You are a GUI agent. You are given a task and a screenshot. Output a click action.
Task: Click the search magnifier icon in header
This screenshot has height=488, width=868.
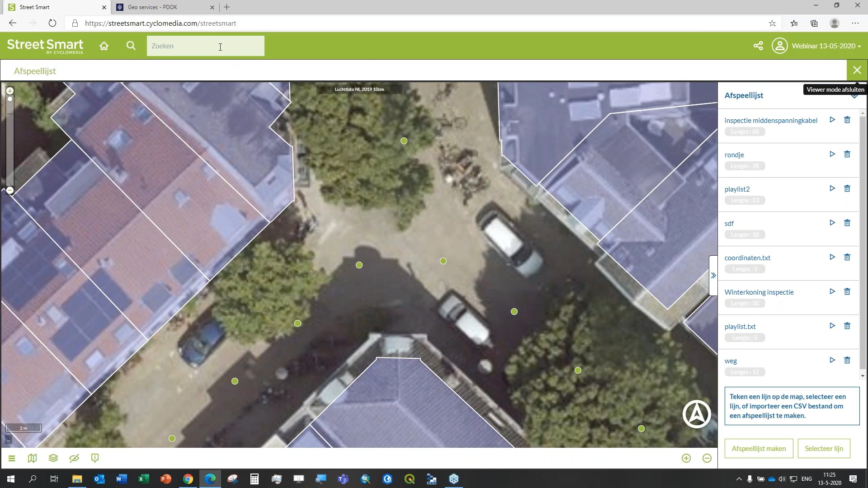[x=131, y=46]
